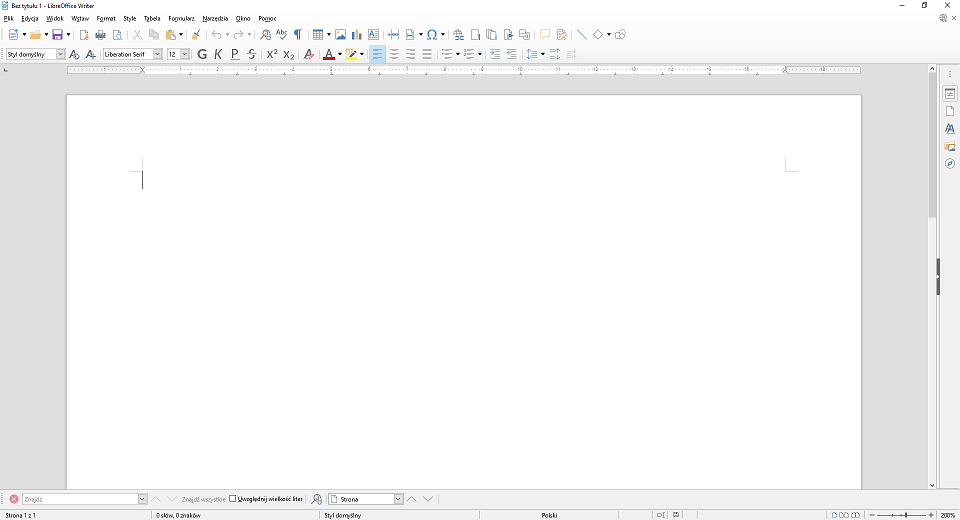Screen dimensions: 960x520
Task: Open sidebar Styles panel icon
Action: pos(950,129)
